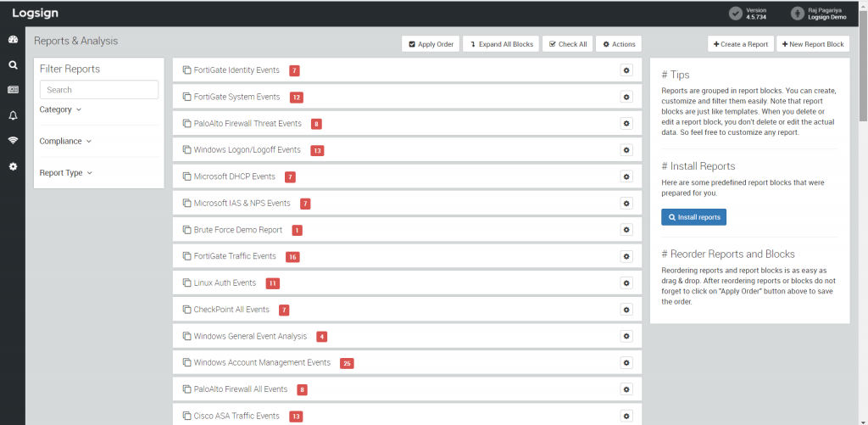Click the Logsign logo
This screenshot has width=868, height=425.
point(35,14)
